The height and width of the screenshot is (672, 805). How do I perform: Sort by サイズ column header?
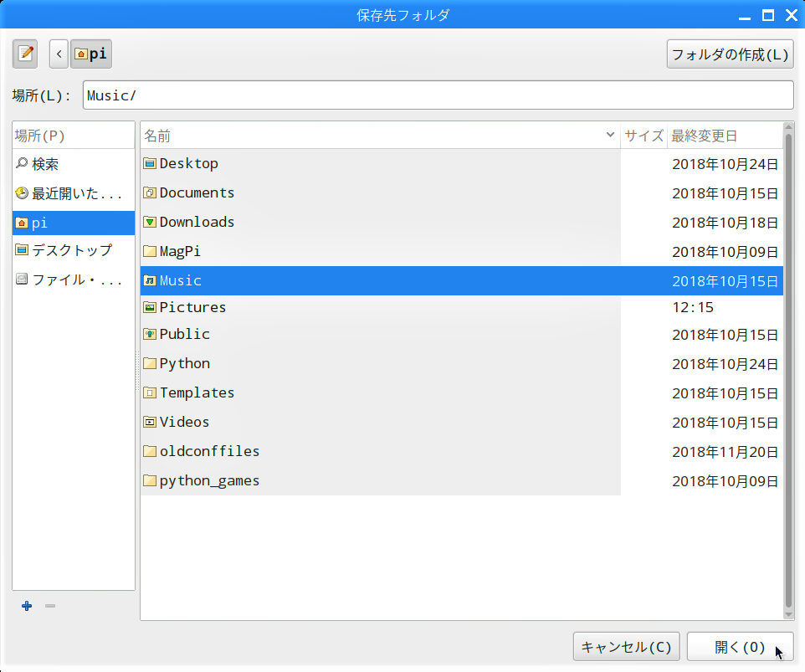point(643,136)
